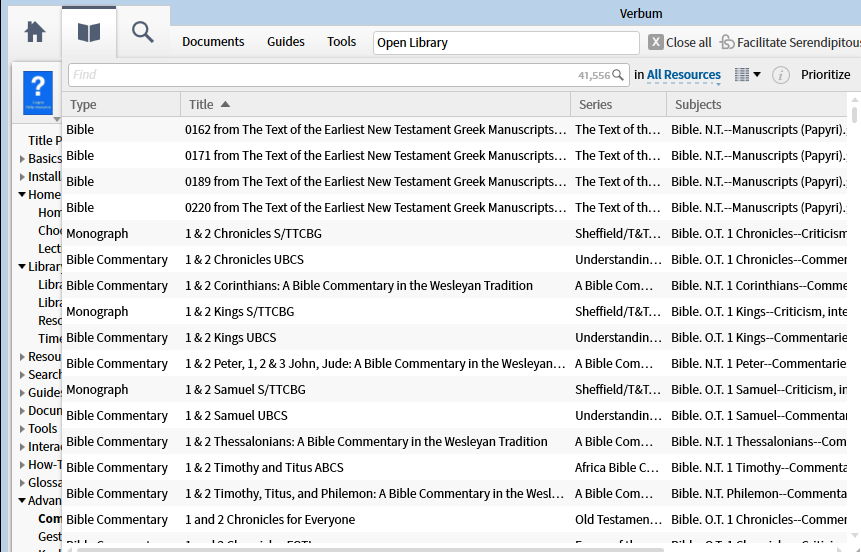Open the Library book icon
This screenshot has width=861, height=552.
(89, 32)
